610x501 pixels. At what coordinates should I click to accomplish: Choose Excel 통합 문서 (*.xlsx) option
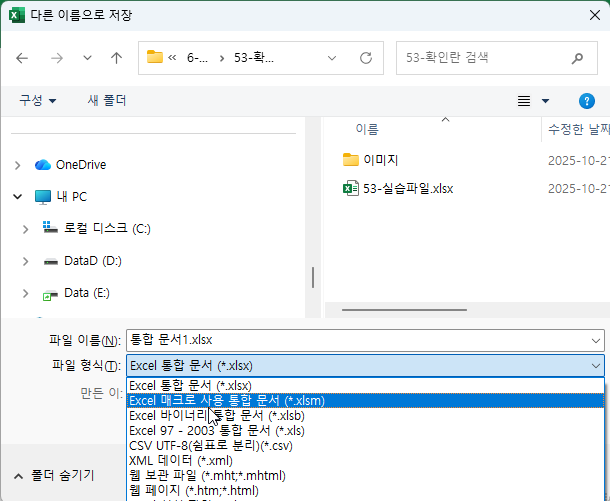coord(365,386)
